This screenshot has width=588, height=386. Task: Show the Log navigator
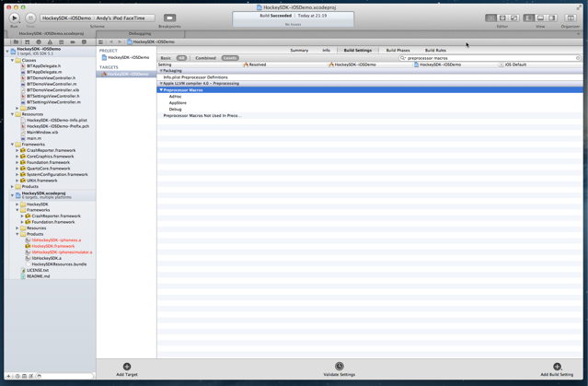tap(84, 42)
